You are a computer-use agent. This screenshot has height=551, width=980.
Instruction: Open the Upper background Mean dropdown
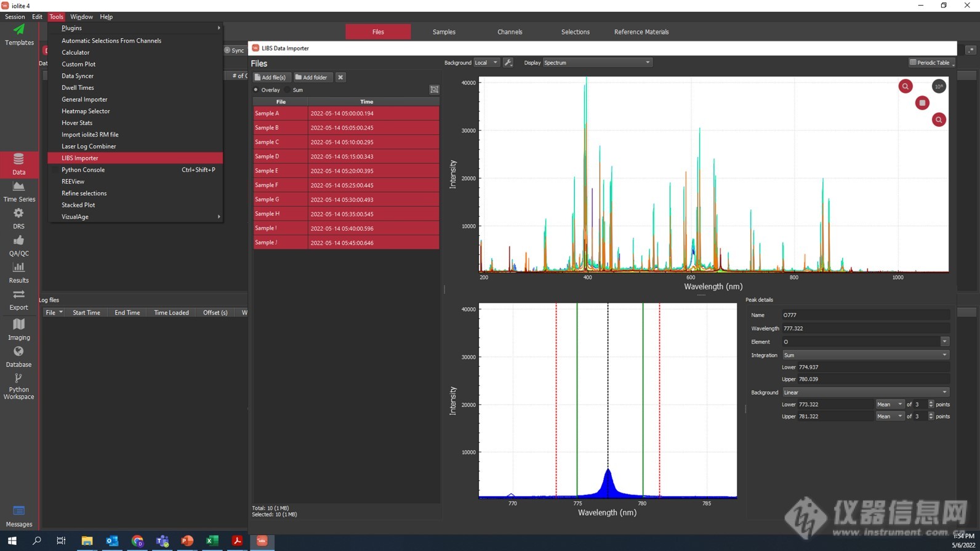890,417
